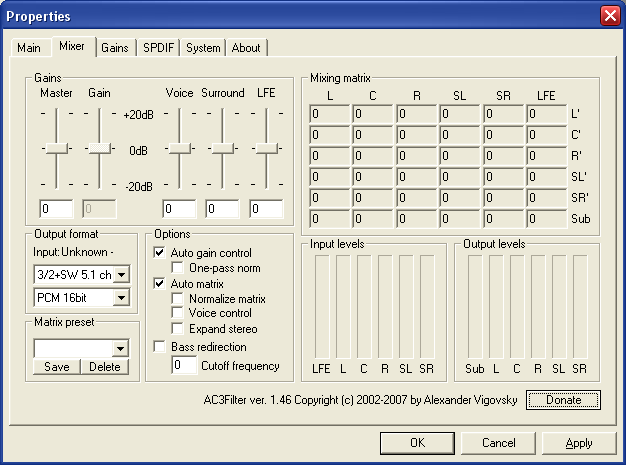This screenshot has height=465, width=626.
Task: Switch to the Main tab
Action: pos(29,48)
